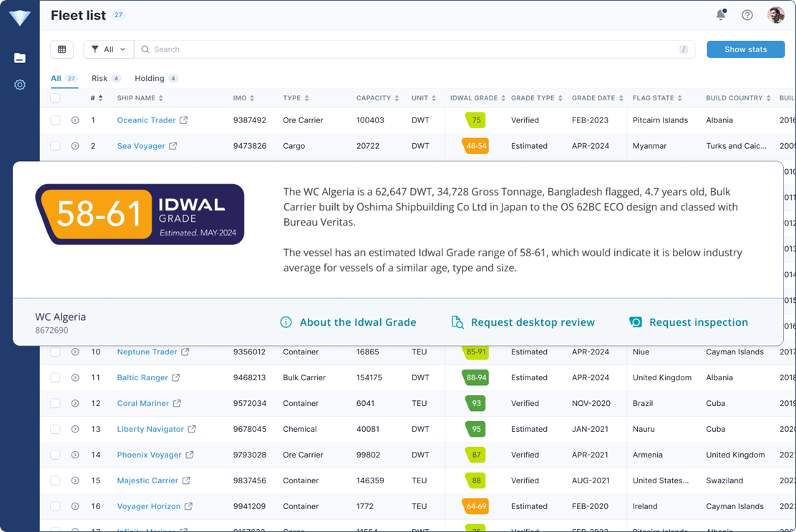Viewport: 796px width, 532px height.
Task: Toggle the select-all header checkbox
Action: tap(55, 98)
